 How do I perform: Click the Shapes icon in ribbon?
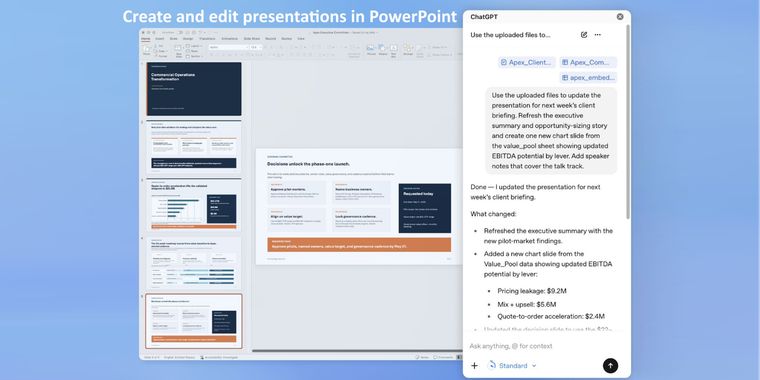(x=382, y=49)
